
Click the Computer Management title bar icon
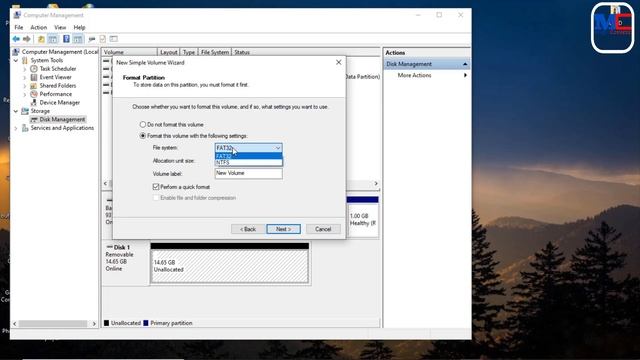(17, 15)
